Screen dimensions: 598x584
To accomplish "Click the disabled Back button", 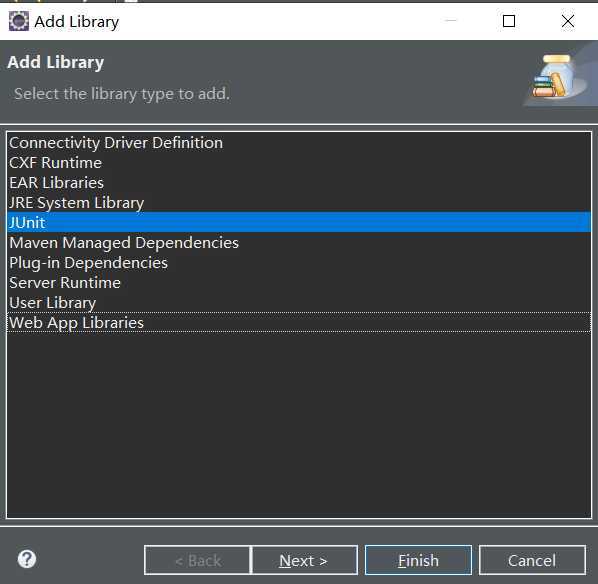I will tap(198, 560).
